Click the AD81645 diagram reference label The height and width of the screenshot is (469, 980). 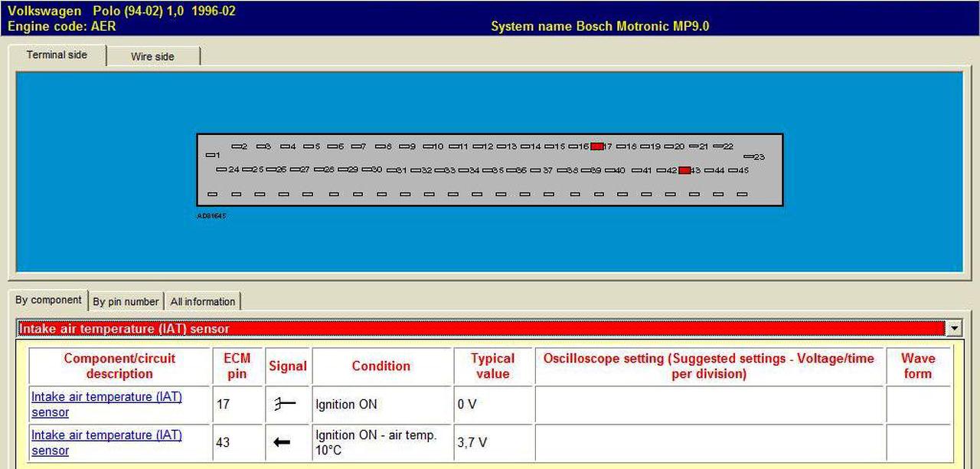click(x=211, y=216)
